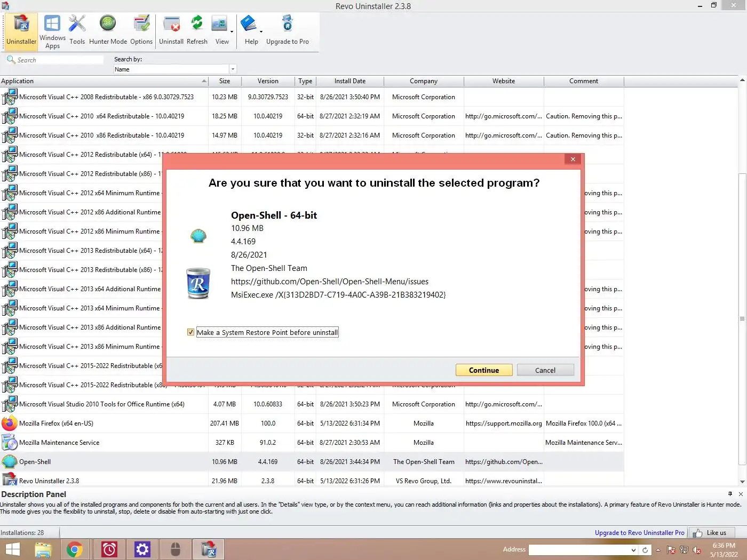Open the purple gear app on taskbar
This screenshot has height=560, width=747.
coord(142,549)
